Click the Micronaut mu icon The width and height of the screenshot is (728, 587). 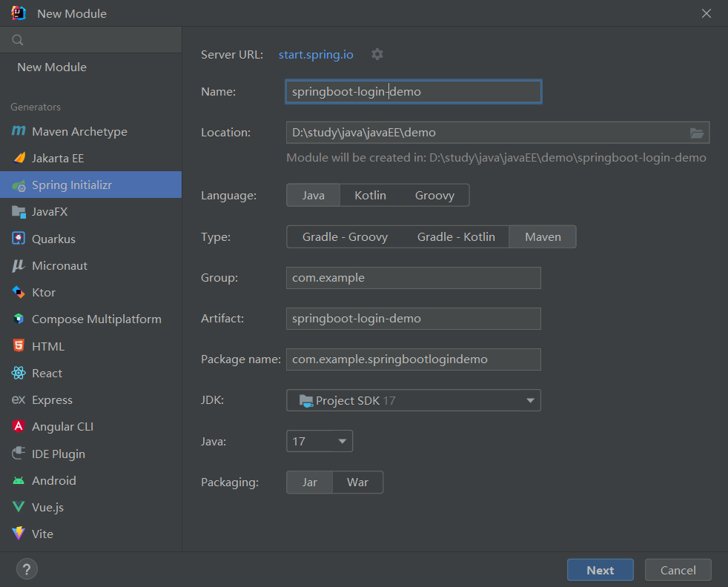point(19,265)
